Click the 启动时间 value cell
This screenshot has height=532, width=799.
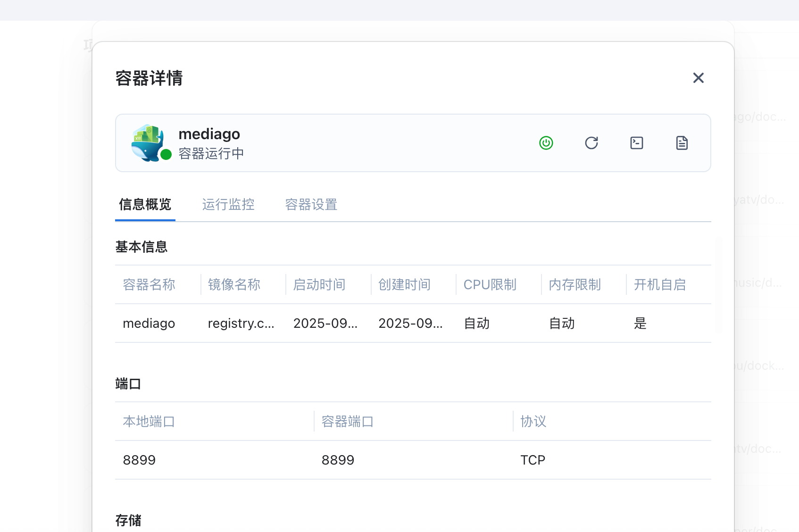tap(325, 324)
